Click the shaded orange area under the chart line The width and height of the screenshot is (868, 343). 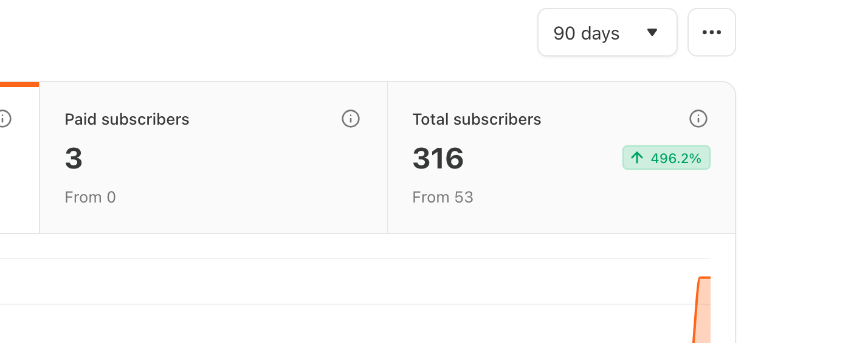point(704,316)
